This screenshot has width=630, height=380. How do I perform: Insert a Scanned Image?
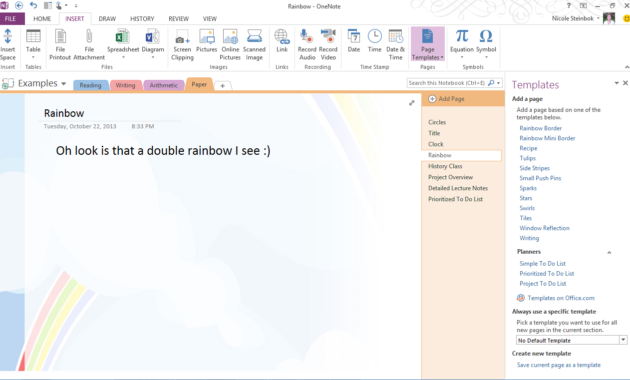[254, 44]
